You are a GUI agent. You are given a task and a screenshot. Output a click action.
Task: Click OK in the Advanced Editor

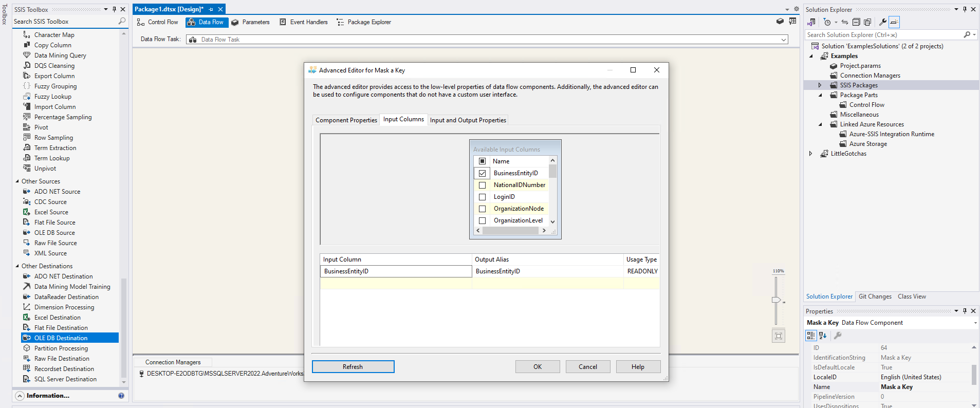coord(537,367)
